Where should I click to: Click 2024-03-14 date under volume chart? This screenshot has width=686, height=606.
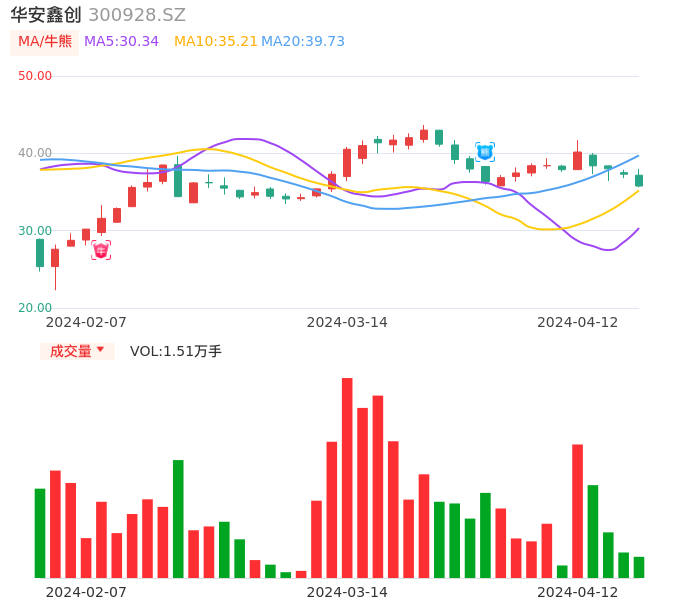click(347, 592)
